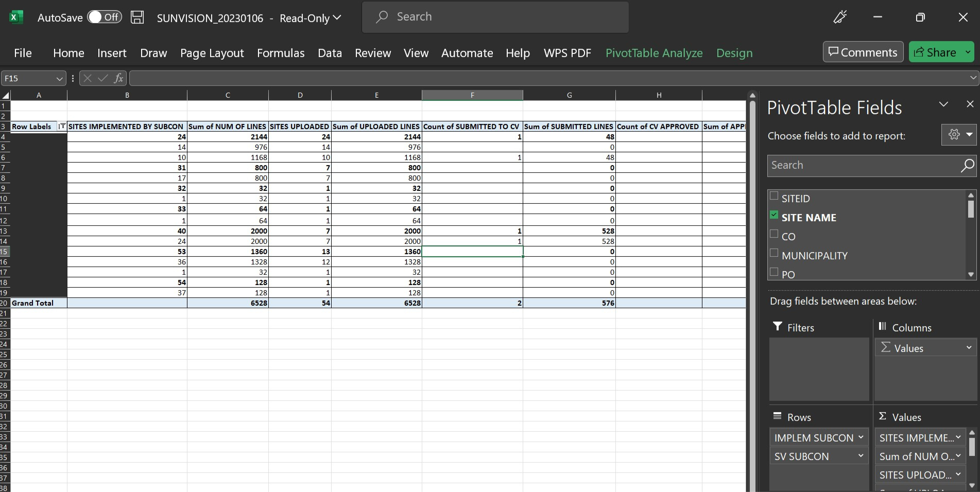Check the SITEID field checkbox
Viewport: 980px width, 492px height.
773,196
